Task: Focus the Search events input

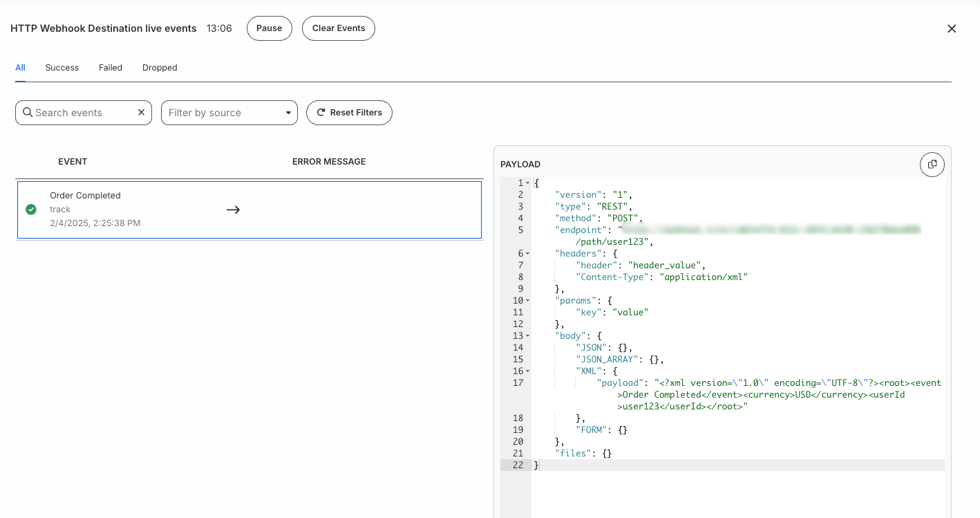Action: [83, 113]
